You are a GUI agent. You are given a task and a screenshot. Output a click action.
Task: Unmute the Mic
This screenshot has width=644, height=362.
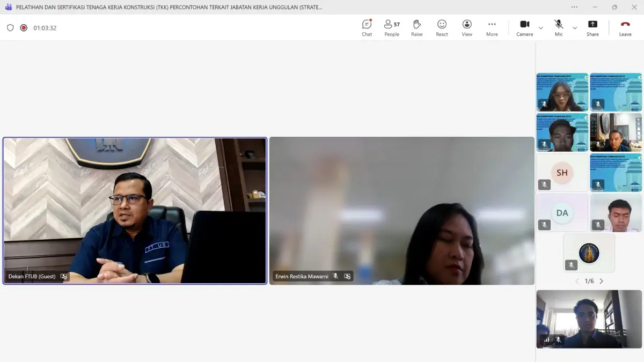[x=559, y=28]
